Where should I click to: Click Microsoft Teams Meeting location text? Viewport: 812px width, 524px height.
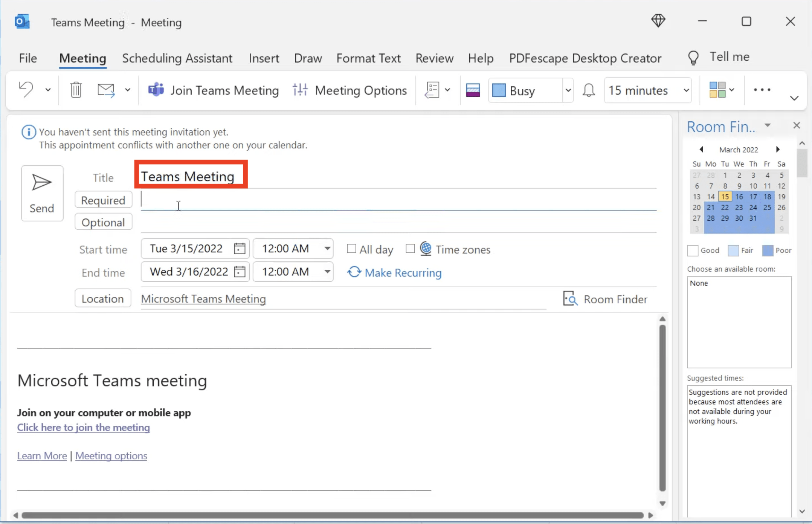tap(203, 299)
